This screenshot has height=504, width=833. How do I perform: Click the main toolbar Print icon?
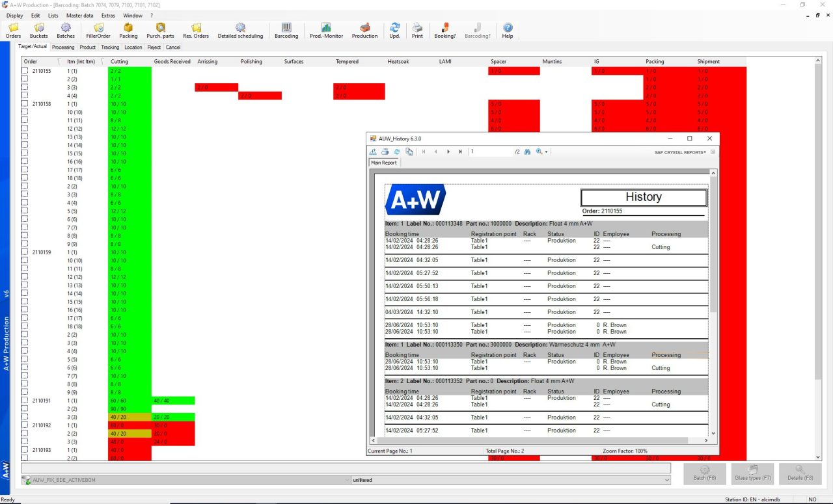[417, 31]
